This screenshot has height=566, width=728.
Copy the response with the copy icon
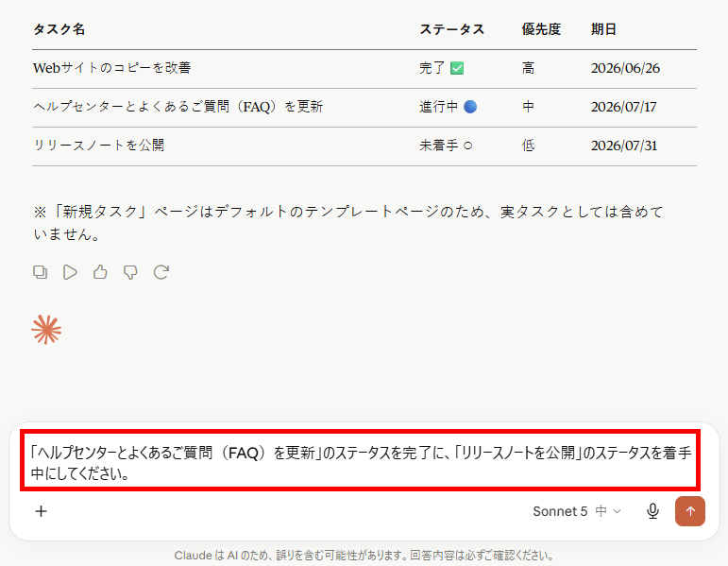(41, 272)
